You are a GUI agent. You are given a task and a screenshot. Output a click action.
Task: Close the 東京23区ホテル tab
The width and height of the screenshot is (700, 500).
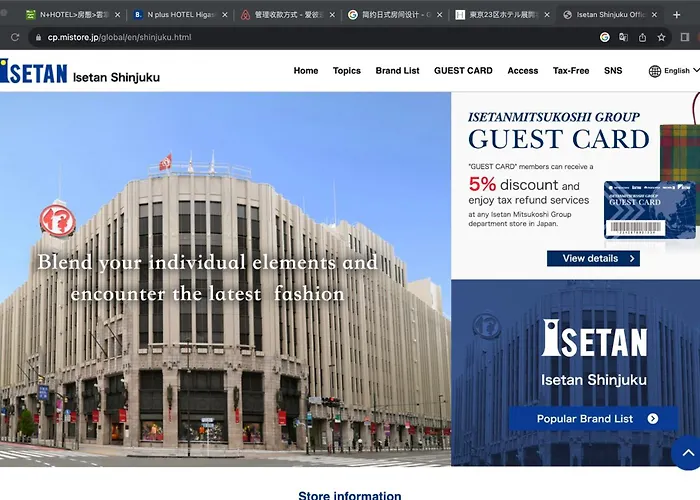[547, 15]
